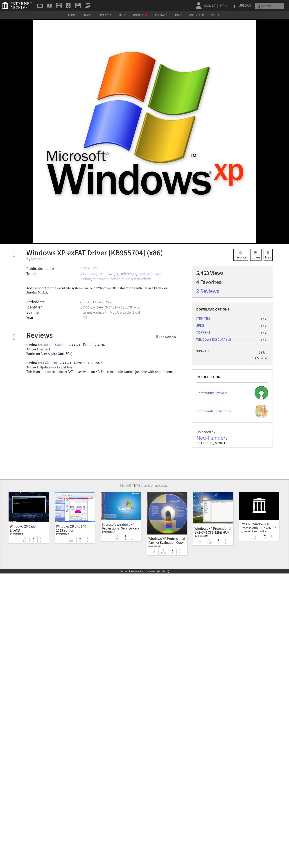The height and width of the screenshot is (868, 289).
Task: Open the Community Collections link
Action: click(x=214, y=411)
